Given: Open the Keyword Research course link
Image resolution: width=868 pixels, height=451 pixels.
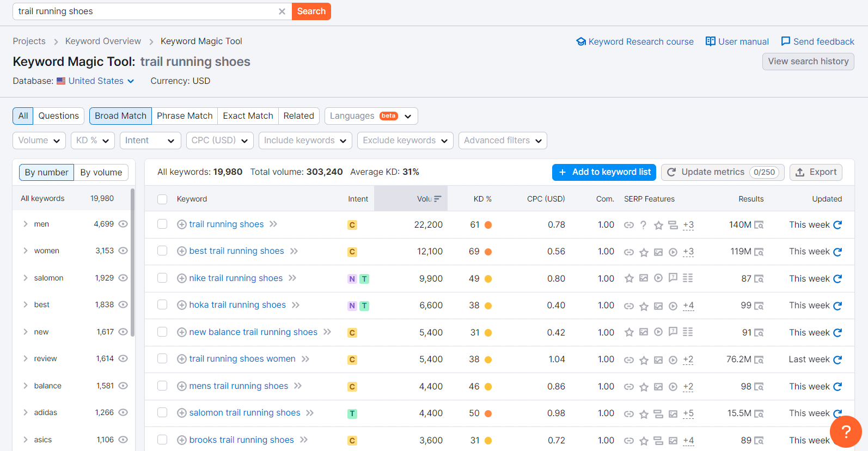Looking at the screenshot, I should click(x=635, y=42).
